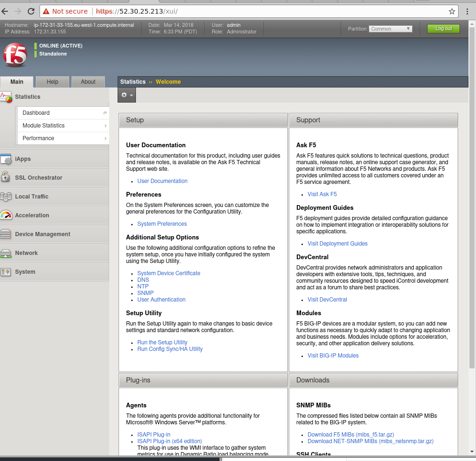
Task: Open the User Documentation link
Action: (x=162, y=181)
